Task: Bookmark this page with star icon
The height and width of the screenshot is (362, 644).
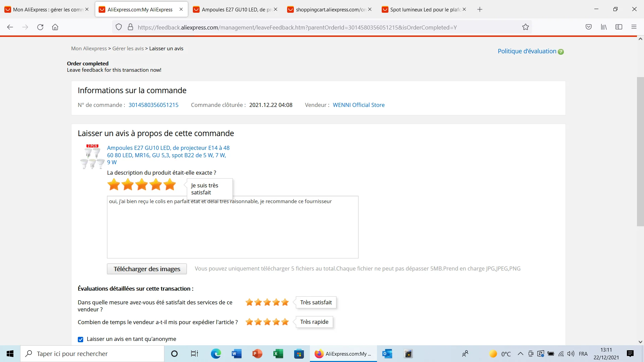Action: click(525, 27)
